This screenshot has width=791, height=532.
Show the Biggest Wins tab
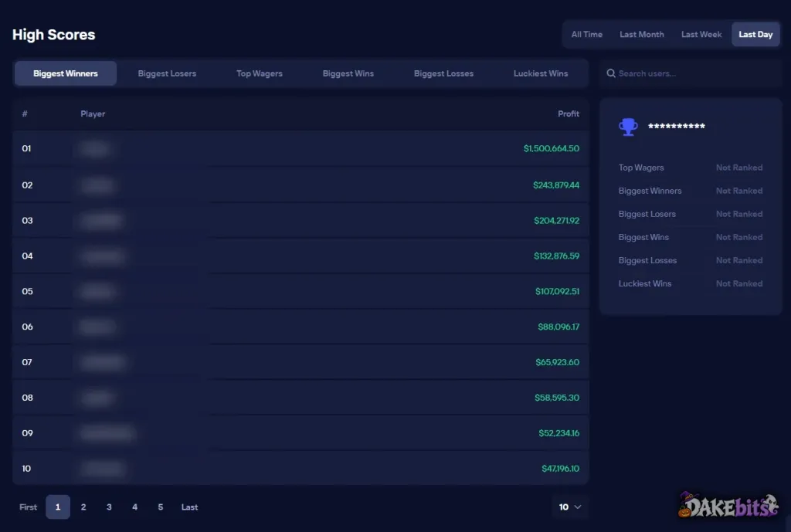[x=348, y=73]
